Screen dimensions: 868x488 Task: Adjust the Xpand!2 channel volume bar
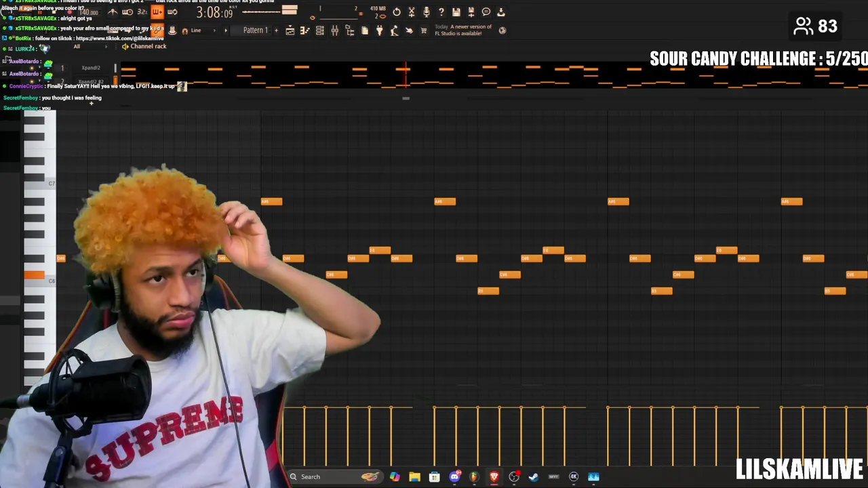coord(115,68)
